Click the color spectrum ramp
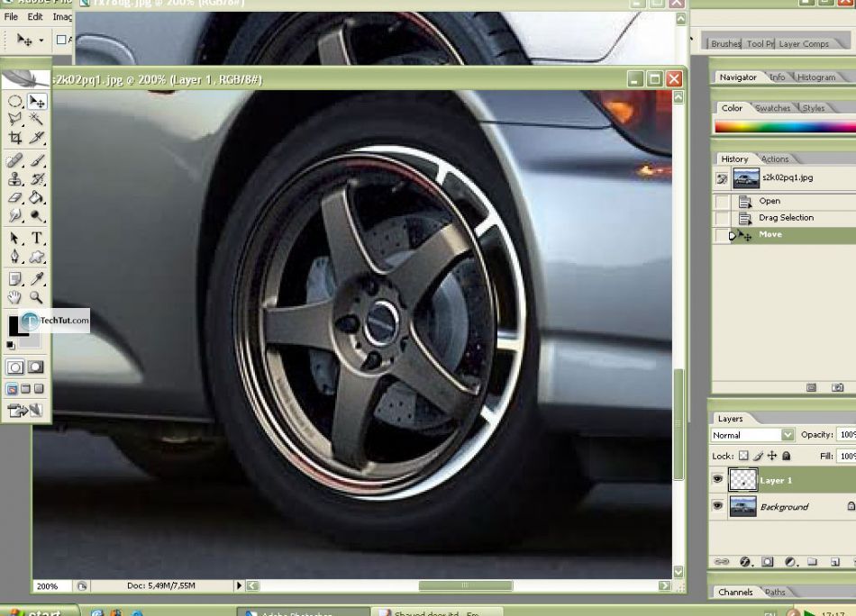This screenshot has width=856, height=616. click(785, 127)
